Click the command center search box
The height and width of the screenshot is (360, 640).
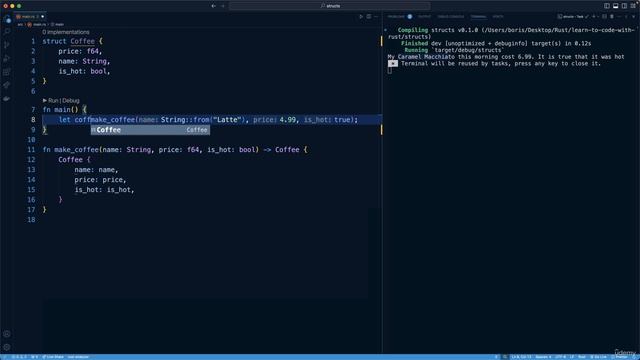[x=330, y=6]
